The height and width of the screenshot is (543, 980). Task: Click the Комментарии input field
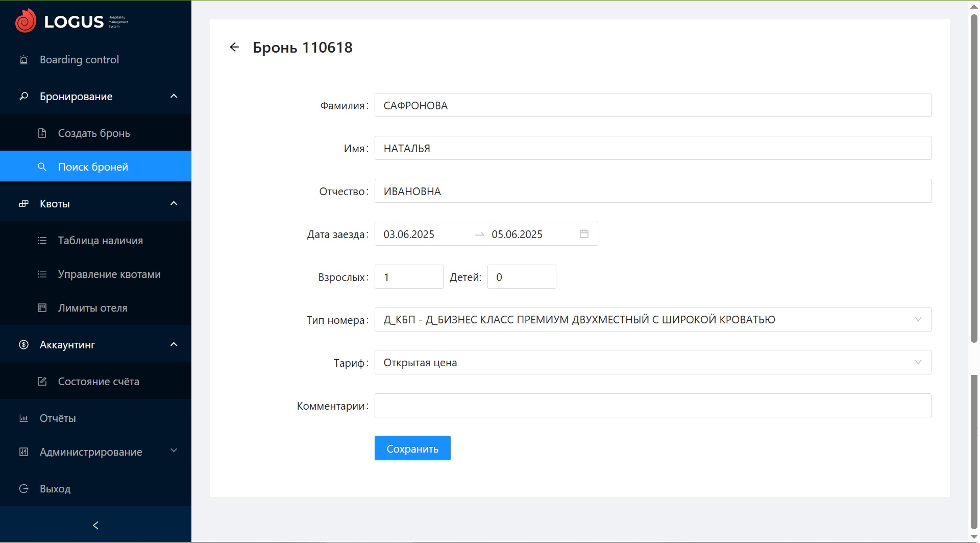[x=652, y=406]
